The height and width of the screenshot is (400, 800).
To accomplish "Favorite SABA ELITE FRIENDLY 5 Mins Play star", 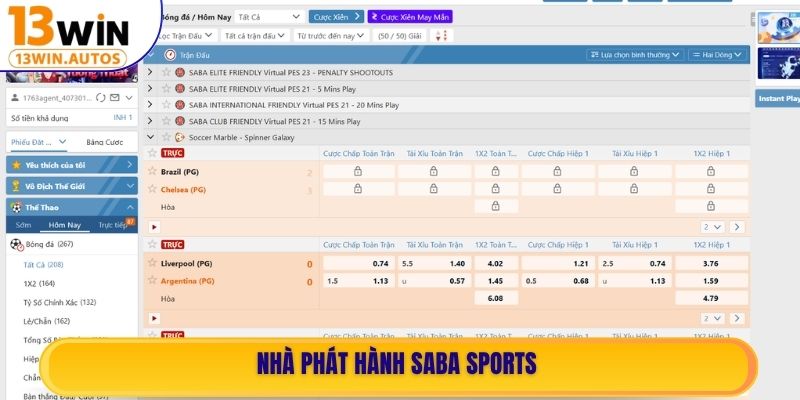I will click(166, 89).
